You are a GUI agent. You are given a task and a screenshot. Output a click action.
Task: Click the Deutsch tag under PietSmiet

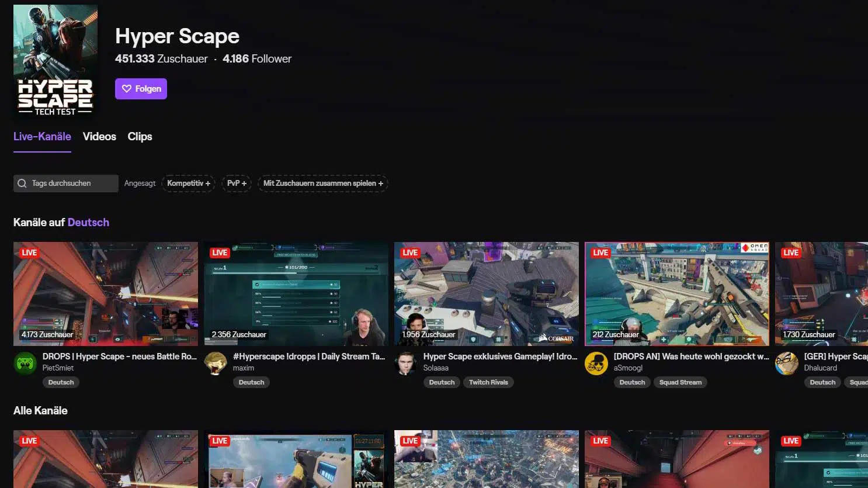point(61,382)
